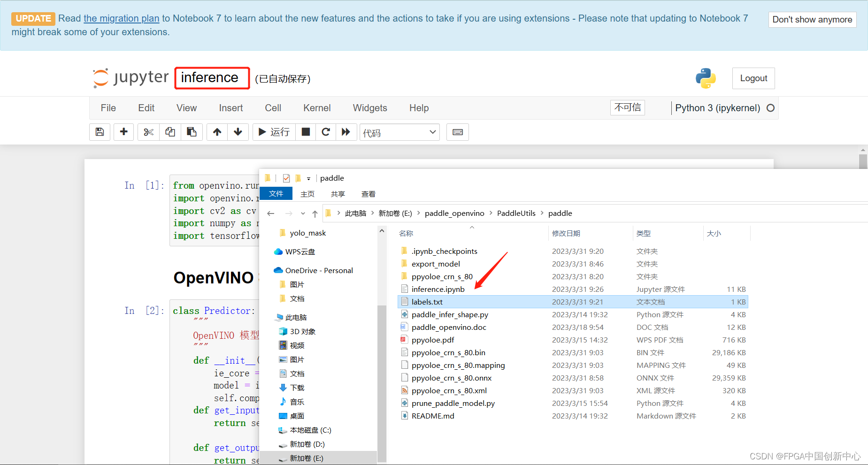Open the View menu in Jupyter

pyautogui.click(x=187, y=108)
